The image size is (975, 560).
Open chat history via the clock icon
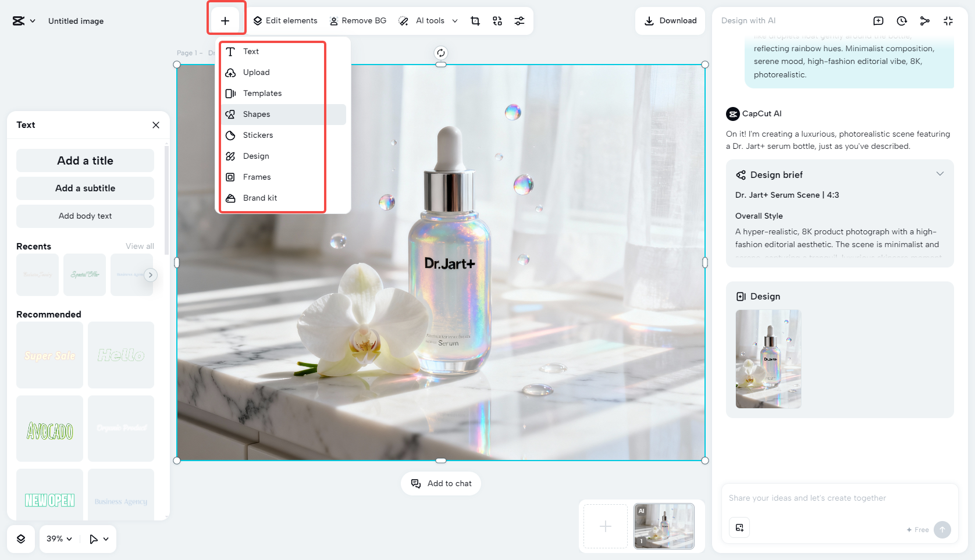(x=901, y=20)
